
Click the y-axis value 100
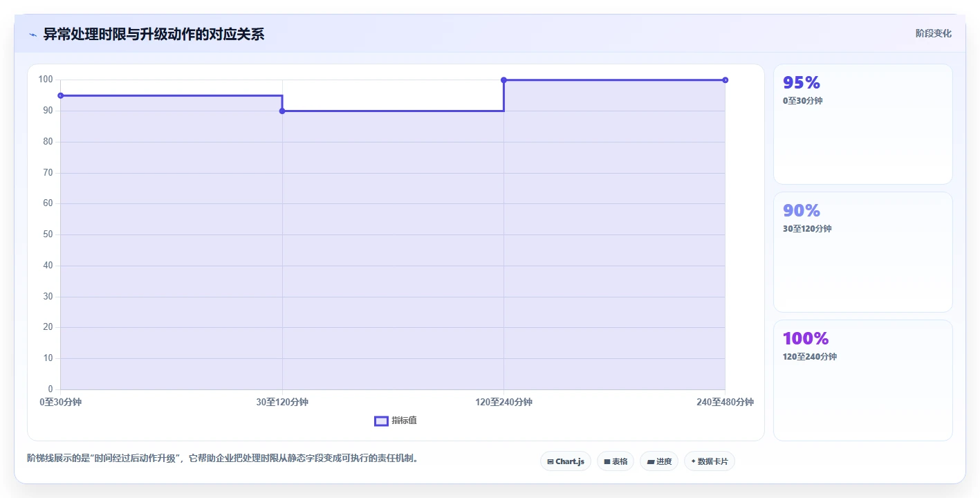(x=46, y=80)
